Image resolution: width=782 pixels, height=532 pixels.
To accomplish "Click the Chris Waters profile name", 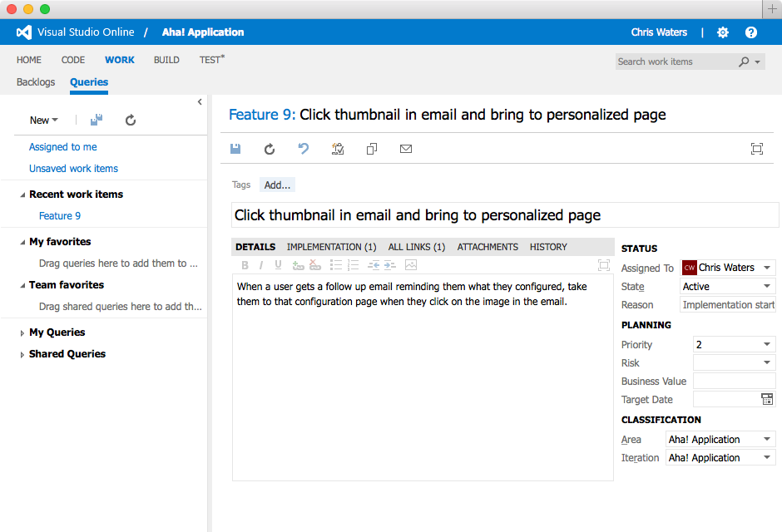I will click(660, 32).
